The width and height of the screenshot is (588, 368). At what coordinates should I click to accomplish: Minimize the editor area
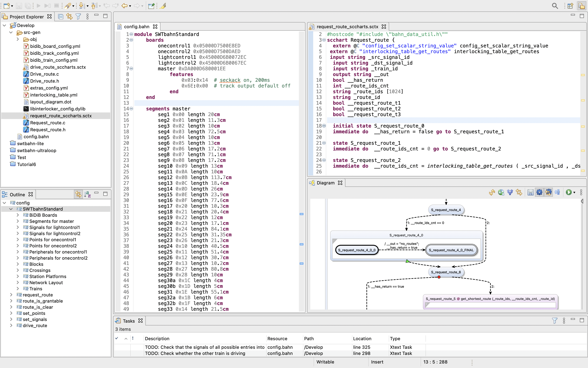pyautogui.click(x=573, y=15)
